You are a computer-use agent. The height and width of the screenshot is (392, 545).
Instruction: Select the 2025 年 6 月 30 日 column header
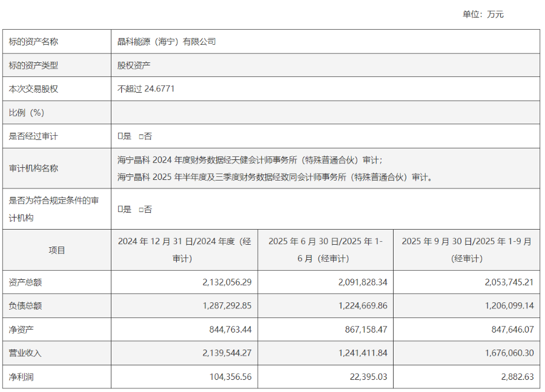pyautogui.click(x=325, y=250)
